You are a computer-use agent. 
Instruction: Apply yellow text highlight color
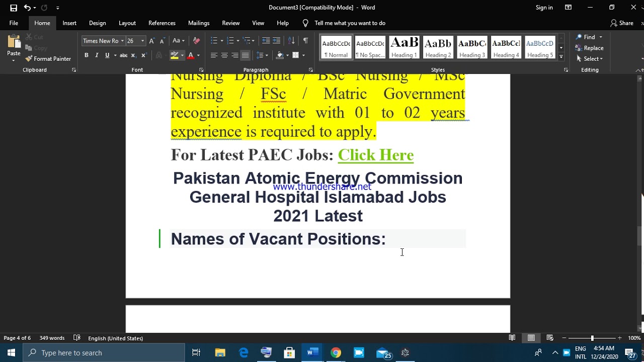click(x=174, y=55)
